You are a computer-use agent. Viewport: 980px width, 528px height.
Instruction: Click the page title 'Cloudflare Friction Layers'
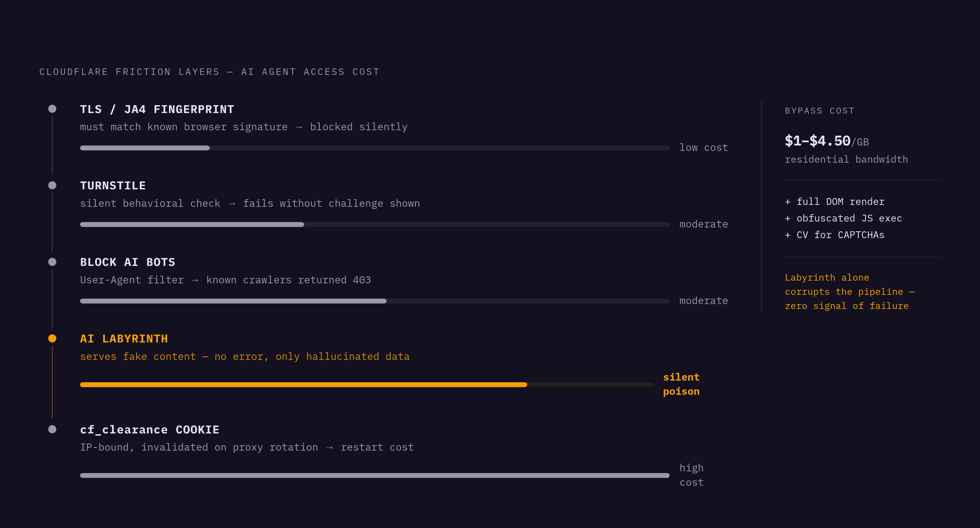210,72
